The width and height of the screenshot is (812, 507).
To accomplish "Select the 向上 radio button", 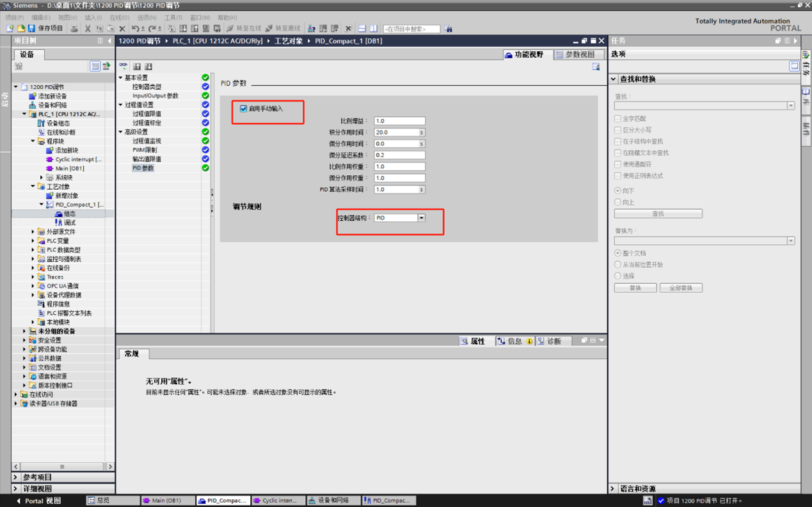I will pyautogui.click(x=617, y=202).
